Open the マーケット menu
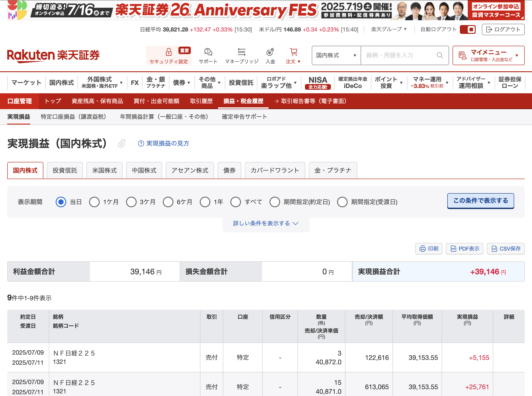Viewport: 532px width, 396px height. click(x=26, y=82)
